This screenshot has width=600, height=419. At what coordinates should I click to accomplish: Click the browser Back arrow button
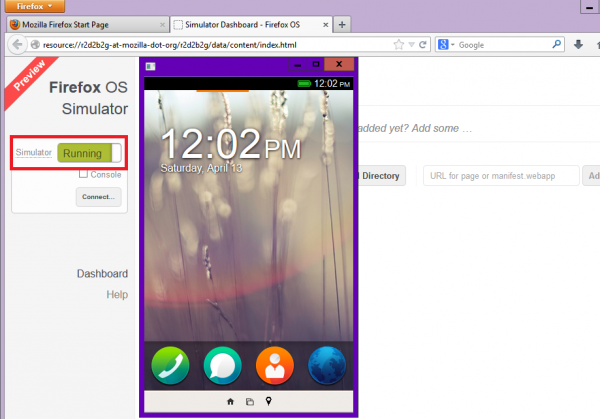coord(17,45)
